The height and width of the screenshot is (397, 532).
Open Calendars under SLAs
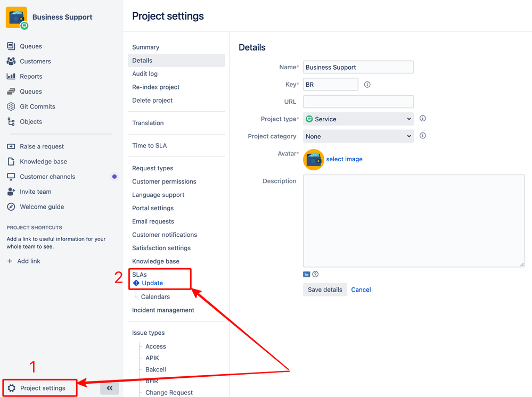click(x=155, y=297)
